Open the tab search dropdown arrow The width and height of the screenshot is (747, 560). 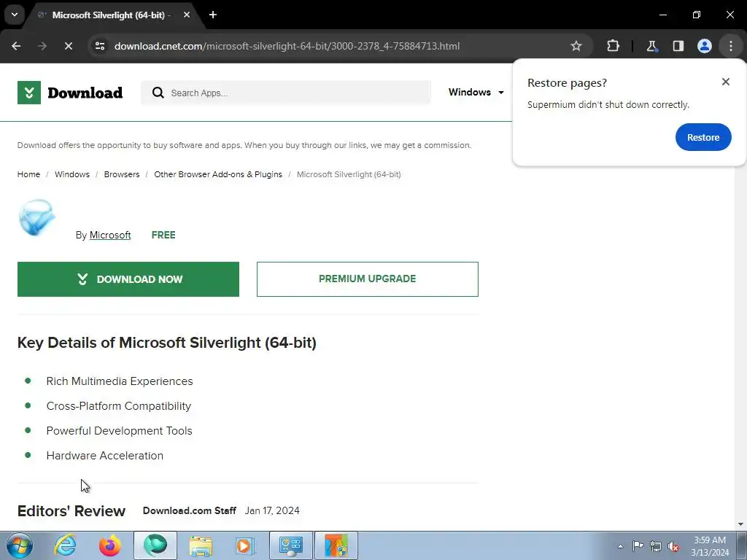tap(15, 15)
